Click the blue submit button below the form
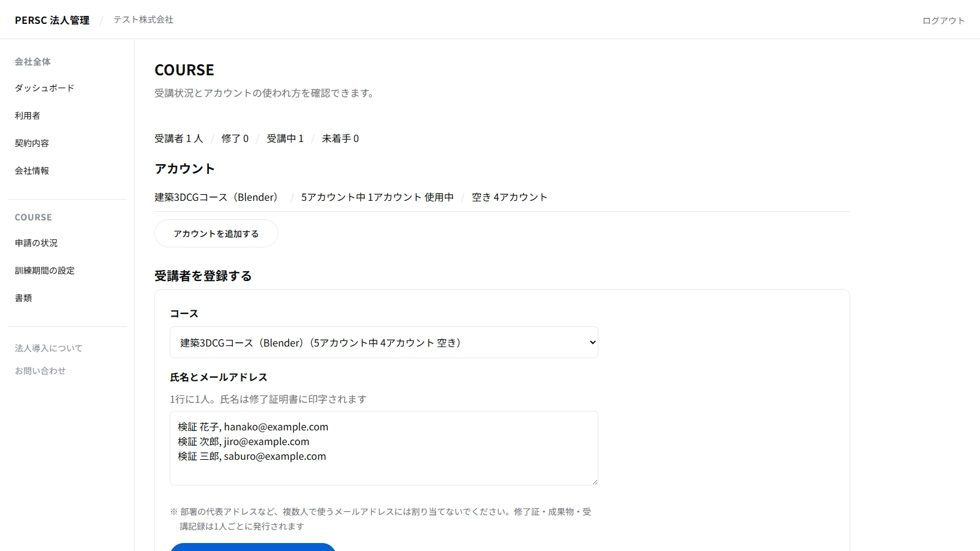980x551 pixels. click(252, 547)
